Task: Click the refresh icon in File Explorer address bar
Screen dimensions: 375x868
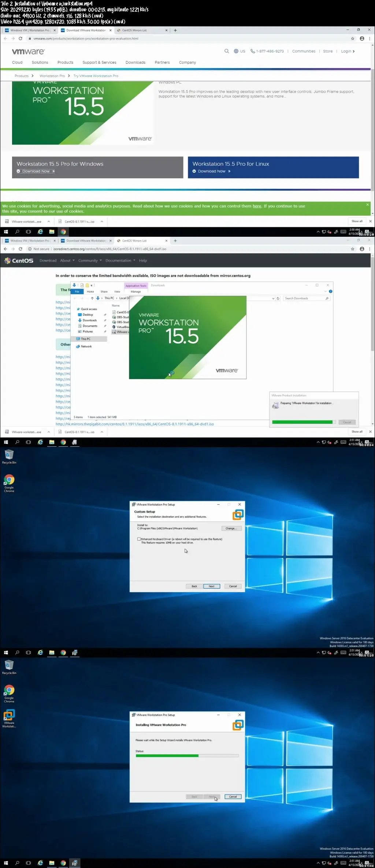Action: pos(278,298)
